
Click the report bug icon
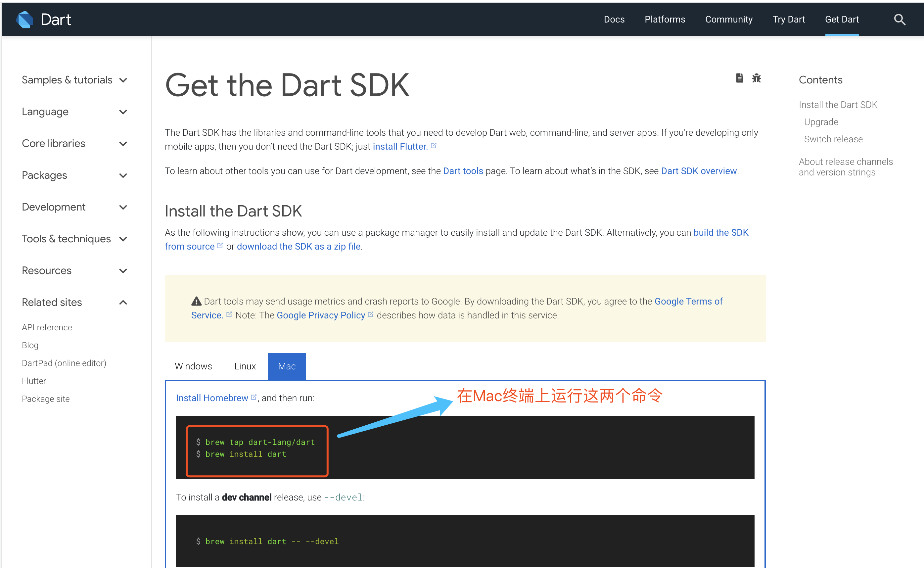click(756, 78)
